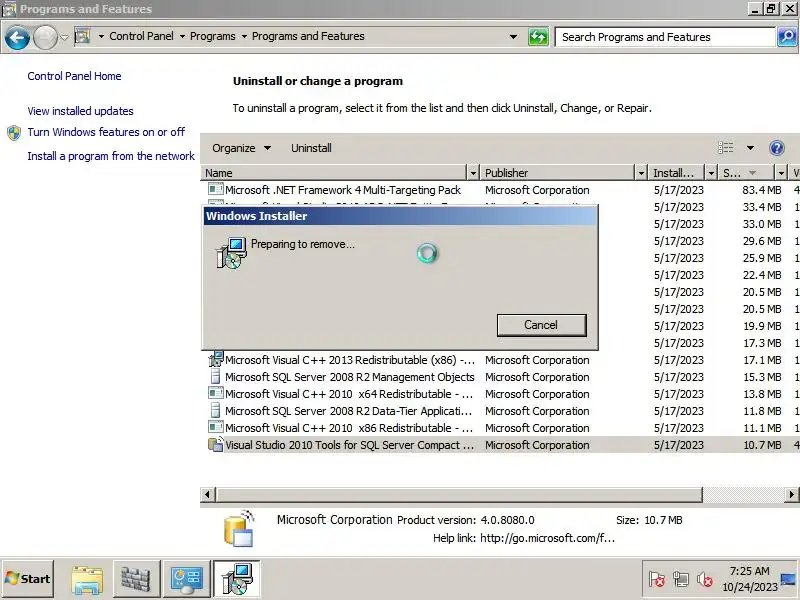Open Name column filter dropdown
Image resolution: width=800 pixels, height=600 pixels.
coord(473,173)
